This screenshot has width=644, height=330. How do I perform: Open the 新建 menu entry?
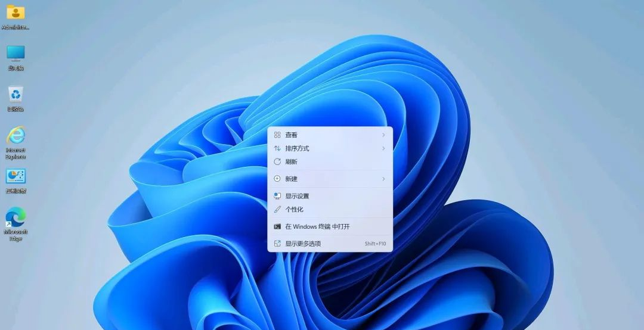(x=330, y=179)
